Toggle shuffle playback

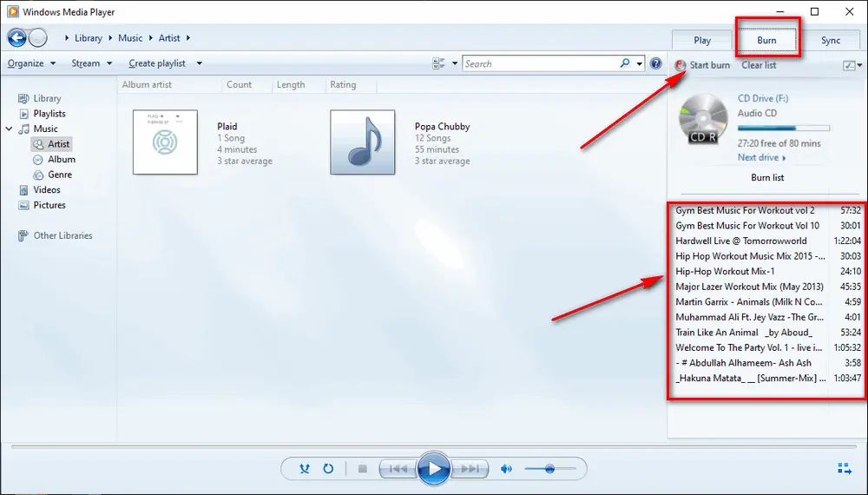(305, 469)
